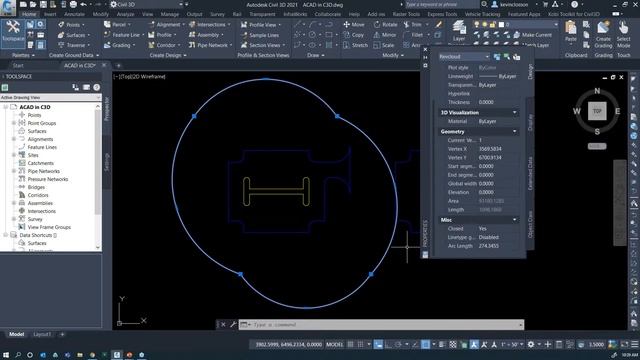Viewport: 640px width, 360px height.
Task: Click the Profile tool icon
Action: (x=151, y=35)
